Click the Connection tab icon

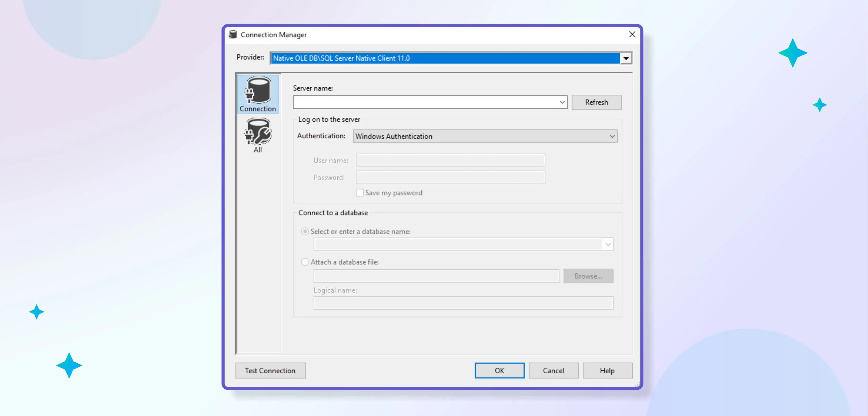[x=257, y=94]
